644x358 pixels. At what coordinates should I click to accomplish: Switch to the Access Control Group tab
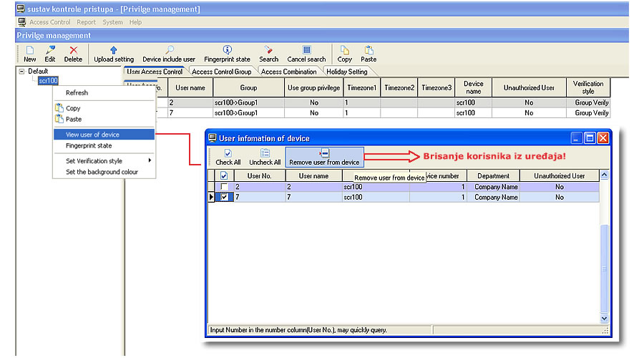(x=222, y=72)
